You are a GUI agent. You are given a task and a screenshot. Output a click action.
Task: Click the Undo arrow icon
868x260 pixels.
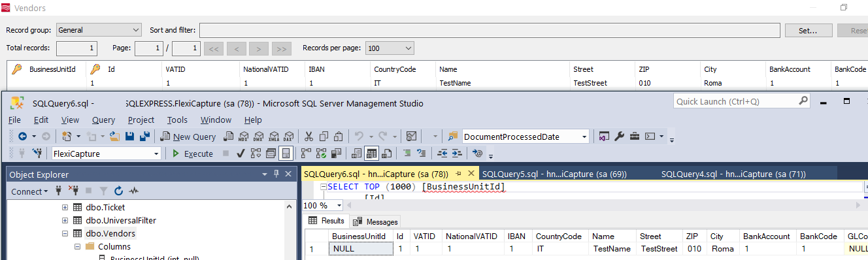(359, 137)
